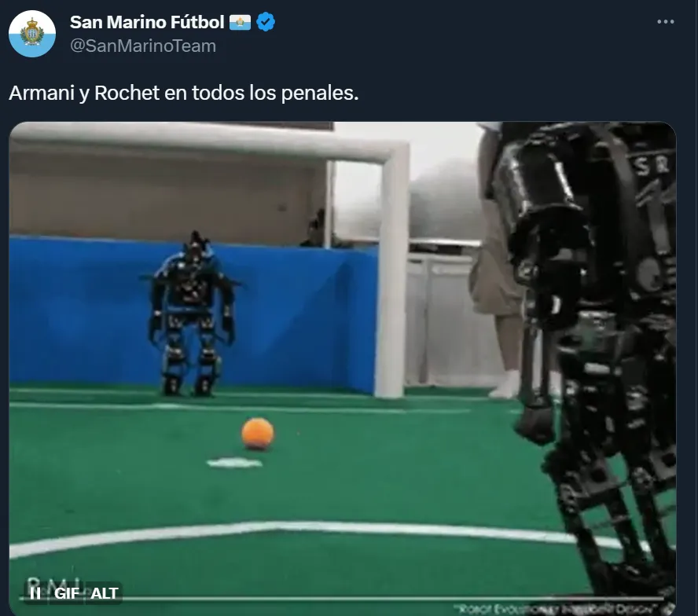Pause the playing GIF
Viewport: 698px width, 616px height.
point(35,593)
